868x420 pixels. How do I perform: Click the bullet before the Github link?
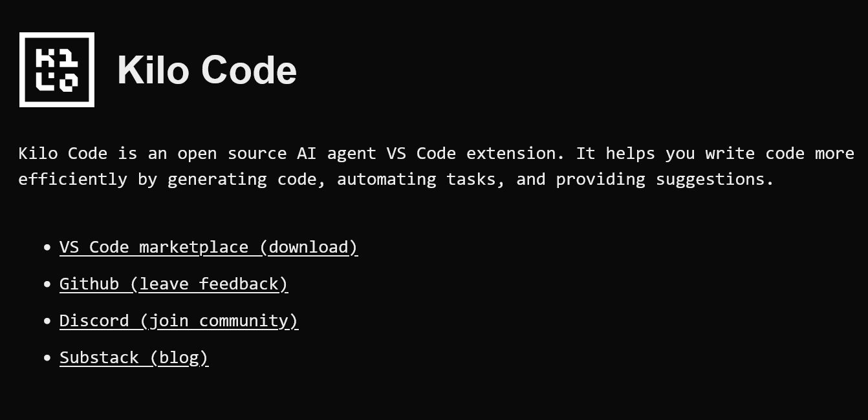tap(47, 284)
